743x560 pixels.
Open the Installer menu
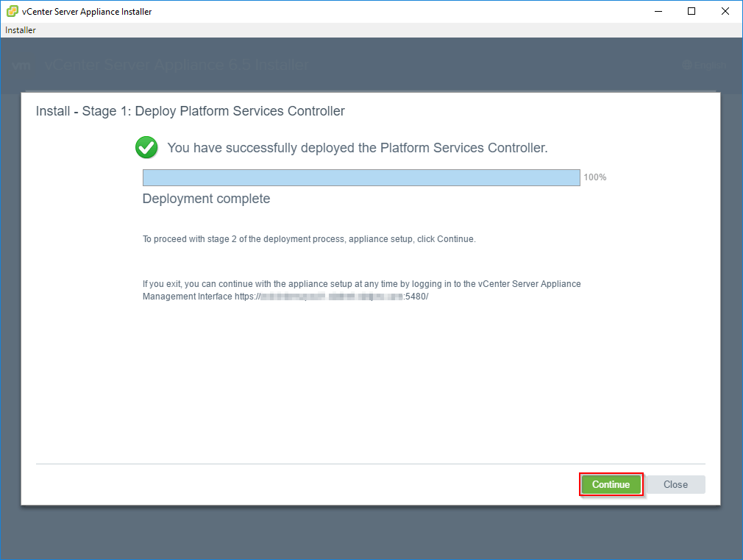click(20, 29)
